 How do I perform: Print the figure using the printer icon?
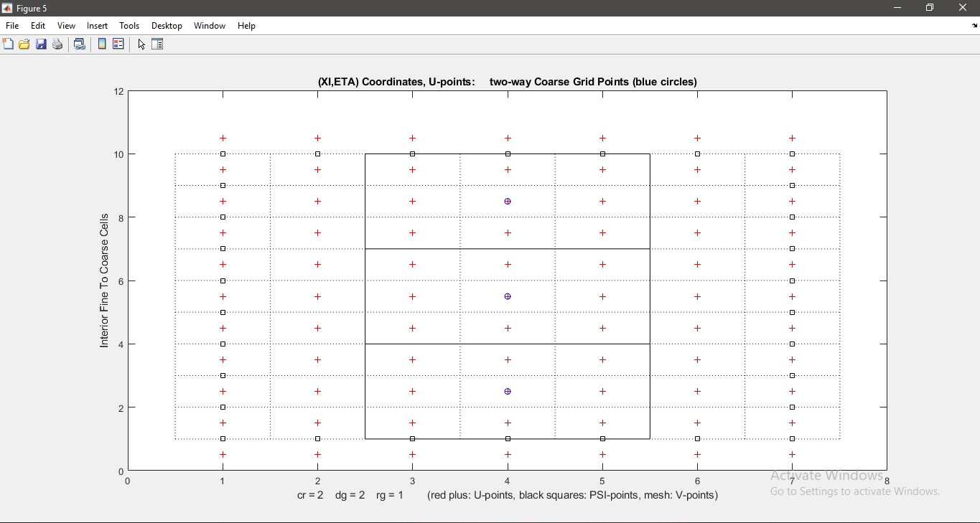pos(57,44)
